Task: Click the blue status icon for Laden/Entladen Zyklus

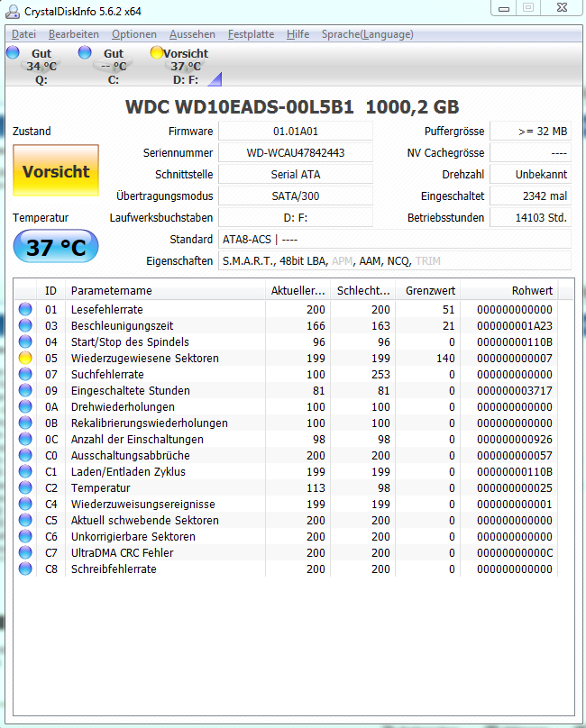Action: [25, 471]
